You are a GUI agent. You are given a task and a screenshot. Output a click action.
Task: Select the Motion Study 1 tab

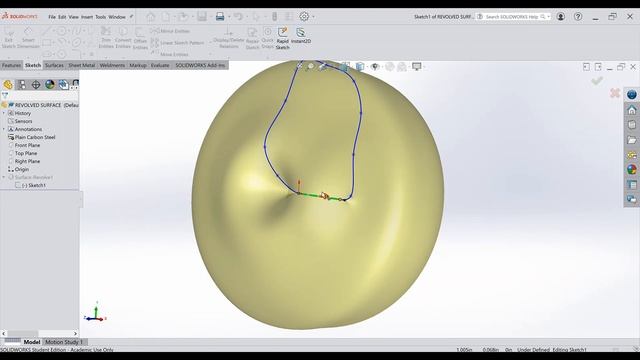(x=64, y=342)
